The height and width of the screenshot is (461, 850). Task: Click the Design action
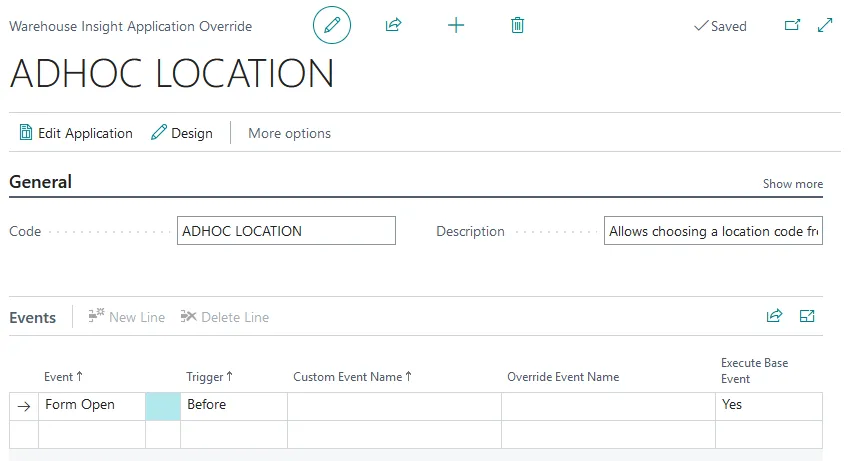pos(182,133)
